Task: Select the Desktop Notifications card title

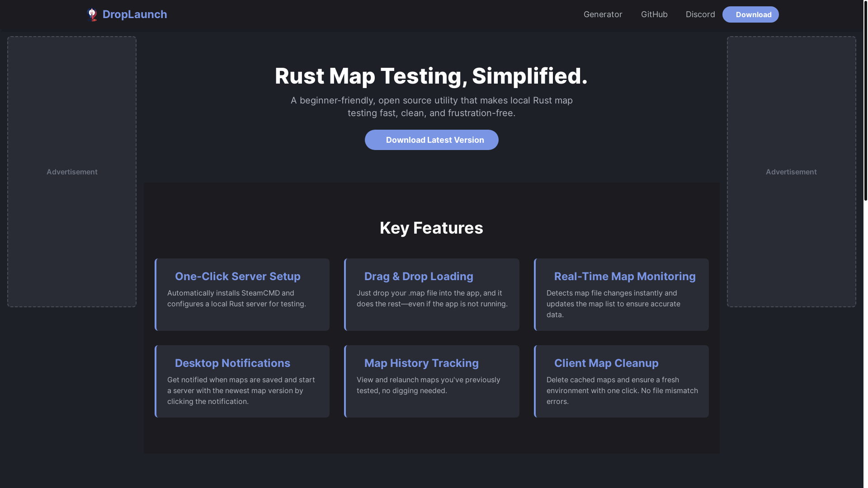Action: coord(232,363)
